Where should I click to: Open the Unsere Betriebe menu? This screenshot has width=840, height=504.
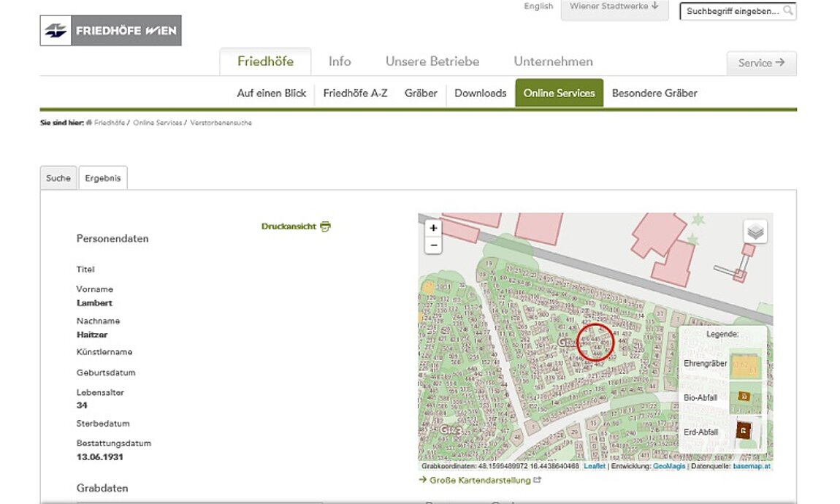[432, 61]
